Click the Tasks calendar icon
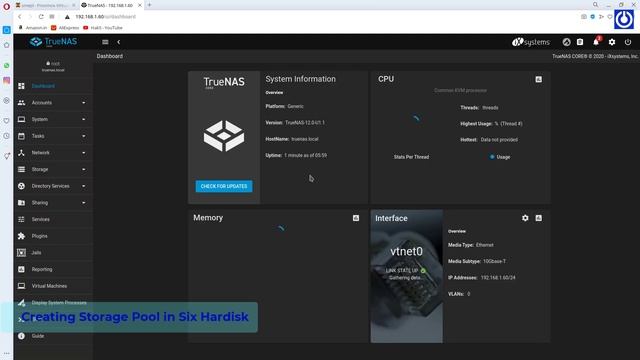The height and width of the screenshot is (360, 640). (x=21, y=136)
